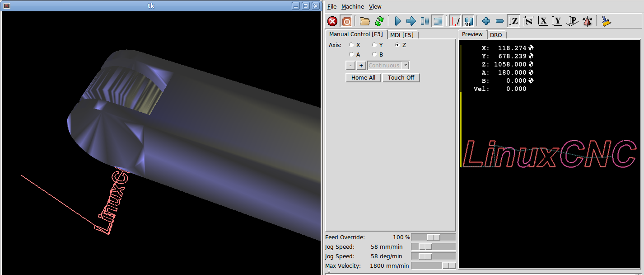Toggle the Emergency Stop button

pyautogui.click(x=332, y=21)
